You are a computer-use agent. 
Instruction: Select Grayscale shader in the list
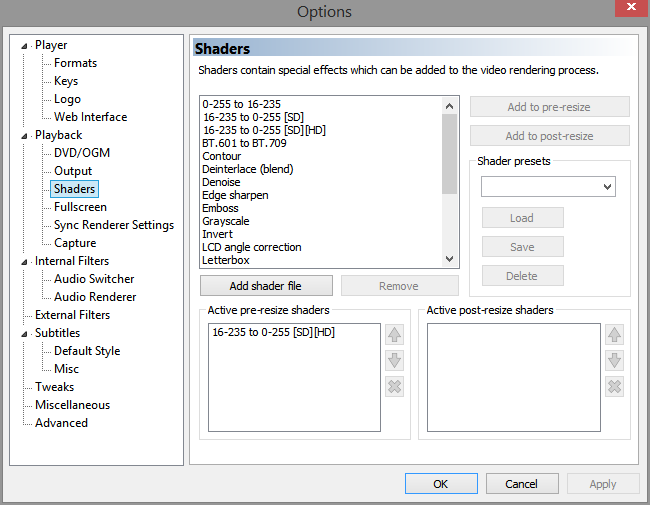point(226,221)
